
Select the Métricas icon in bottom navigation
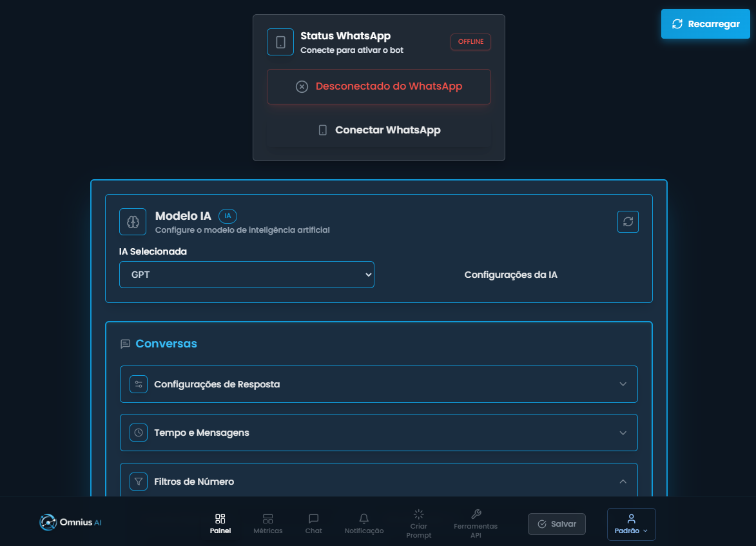click(267, 518)
